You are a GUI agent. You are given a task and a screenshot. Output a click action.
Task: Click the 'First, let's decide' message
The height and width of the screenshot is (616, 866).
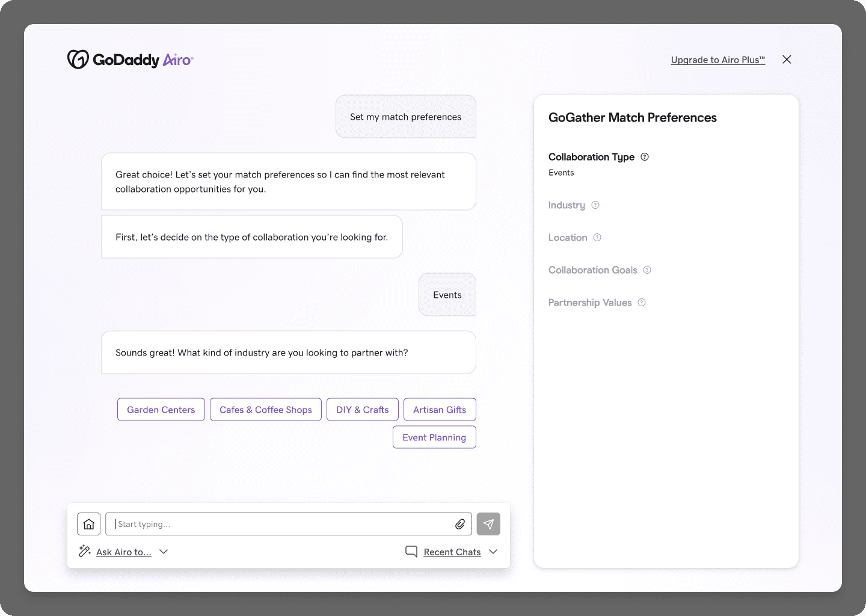click(x=252, y=237)
